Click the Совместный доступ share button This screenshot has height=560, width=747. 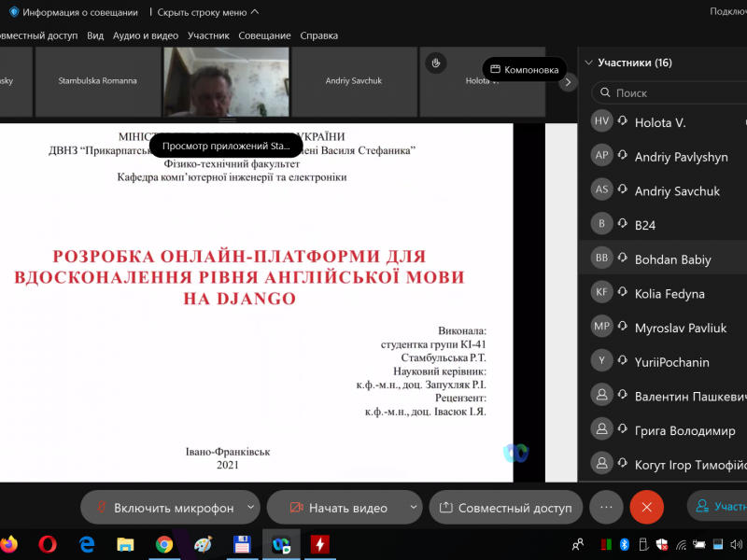tap(505, 508)
